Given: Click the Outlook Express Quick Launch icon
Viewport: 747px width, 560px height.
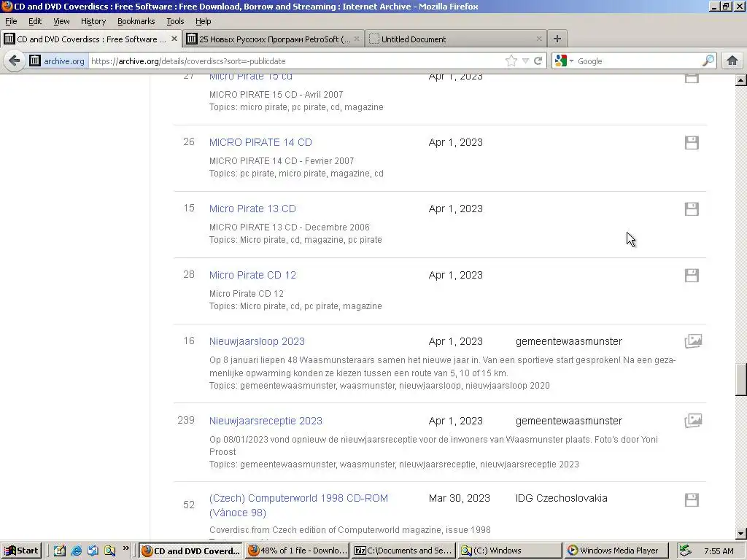Looking at the screenshot, I should click(93, 551).
